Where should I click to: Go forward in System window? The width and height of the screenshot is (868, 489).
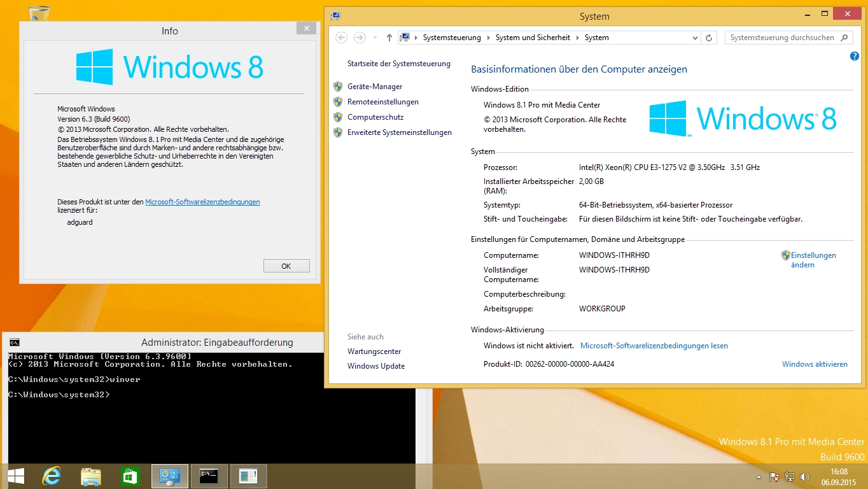(360, 38)
